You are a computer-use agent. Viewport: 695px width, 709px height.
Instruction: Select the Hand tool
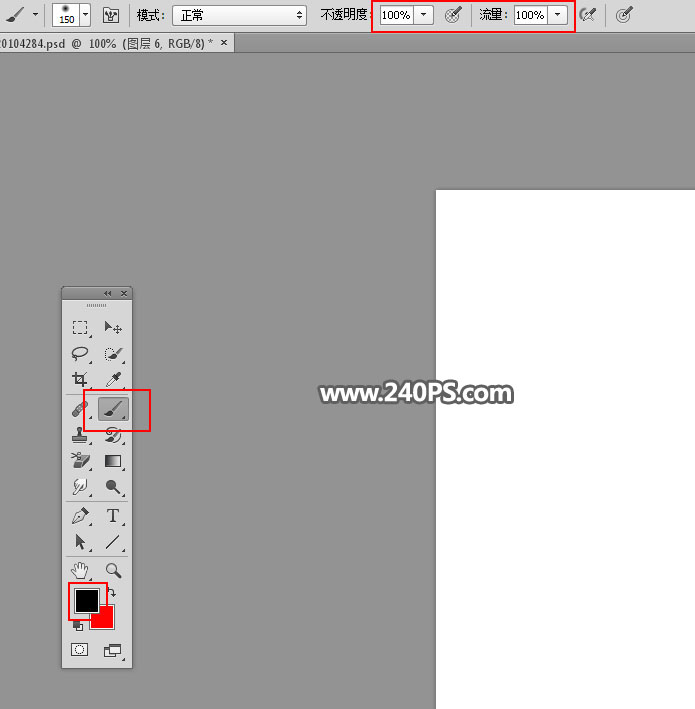[80, 571]
